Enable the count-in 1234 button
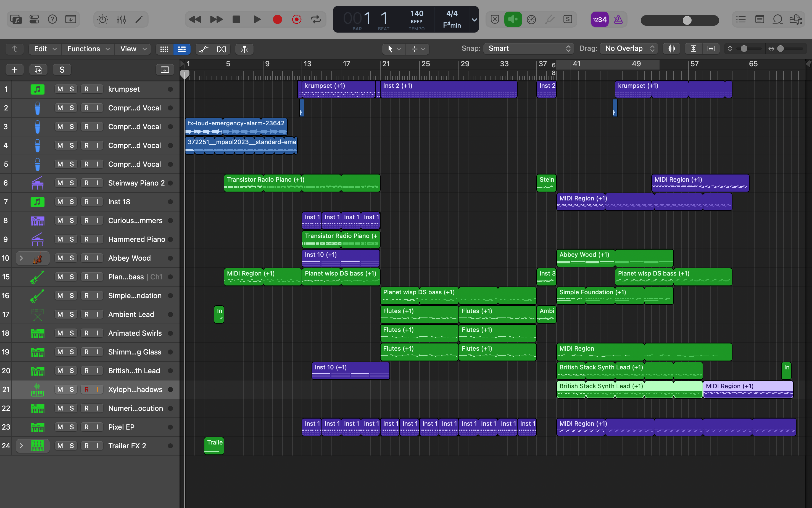 tap(600, 20)
